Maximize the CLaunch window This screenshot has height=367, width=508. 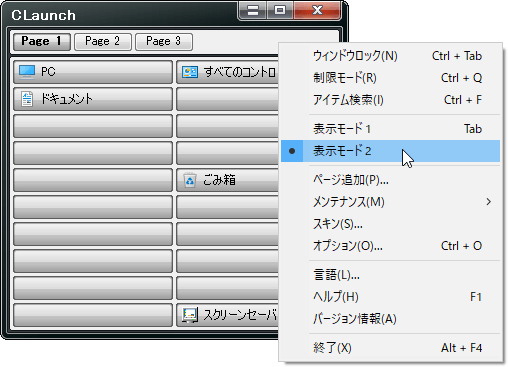(280, 10)
